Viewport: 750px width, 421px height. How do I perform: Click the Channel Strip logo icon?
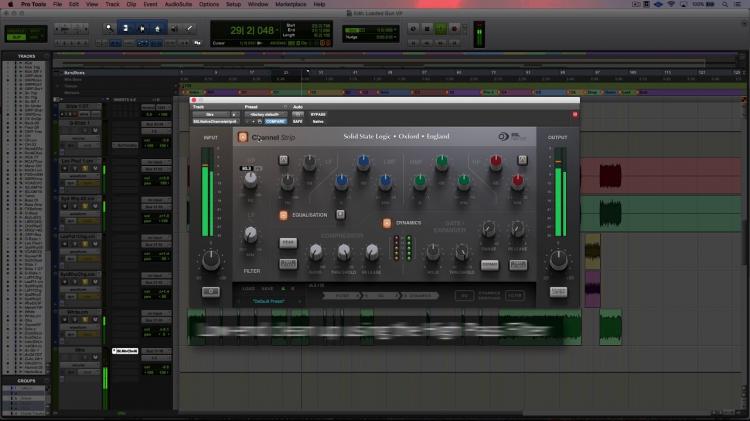(x=241, y=137)
